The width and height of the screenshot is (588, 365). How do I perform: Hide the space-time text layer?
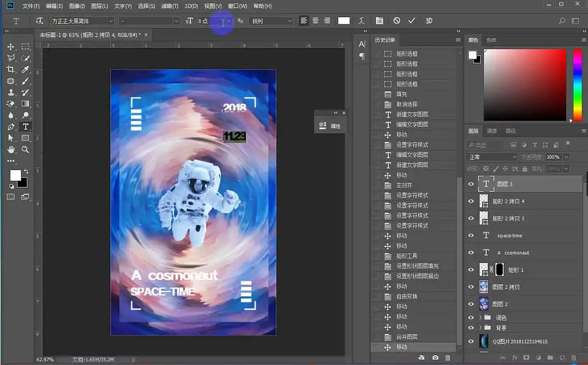pos(471,235)
